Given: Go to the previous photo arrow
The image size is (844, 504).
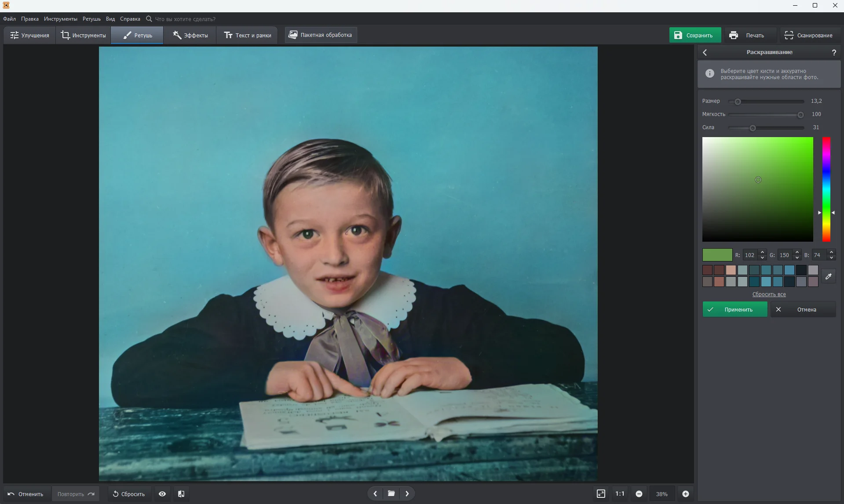Looking at the screenshot, I should 375,493.
